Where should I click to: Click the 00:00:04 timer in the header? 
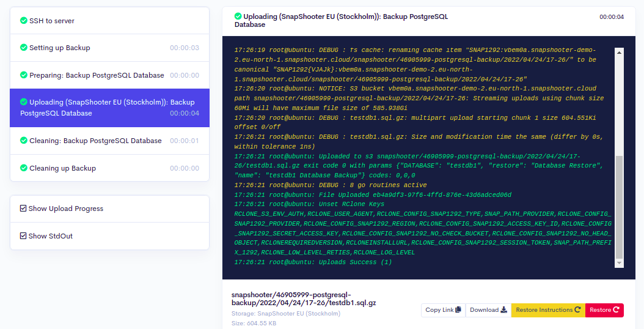[x=612, y=17]
